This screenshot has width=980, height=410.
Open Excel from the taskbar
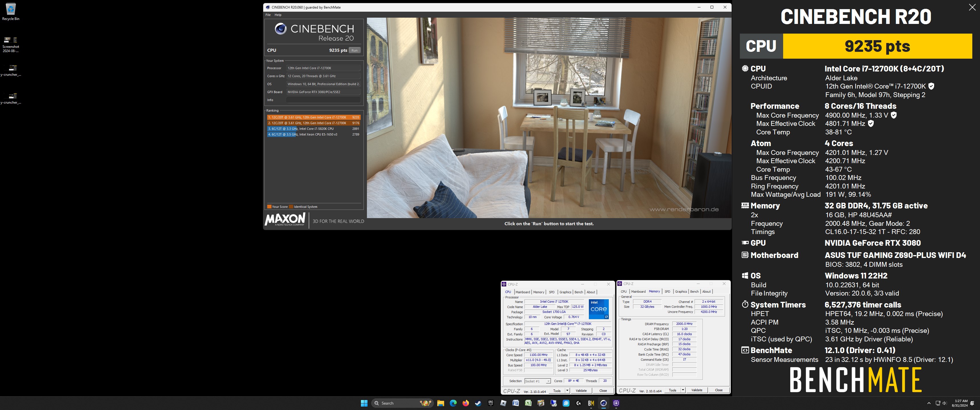[x=528, y=403]
